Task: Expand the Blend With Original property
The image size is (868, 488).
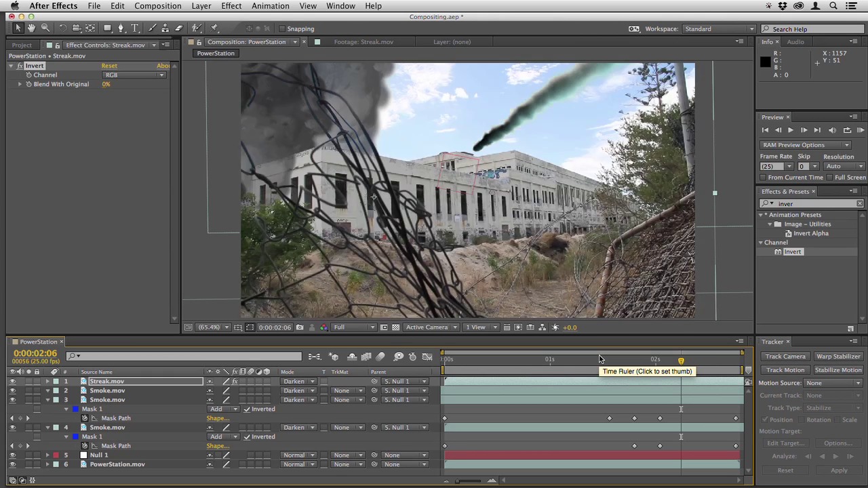Action: coord(20,84)
